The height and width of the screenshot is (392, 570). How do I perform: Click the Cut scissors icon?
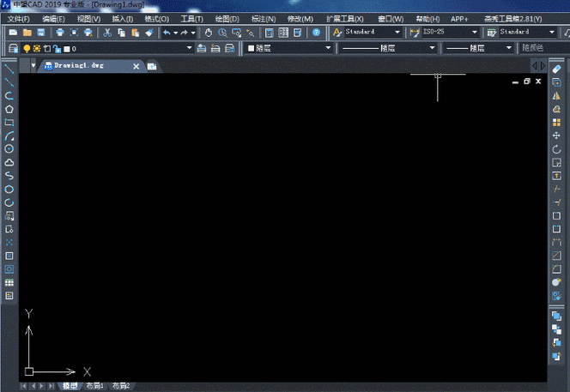click(106, 33)
